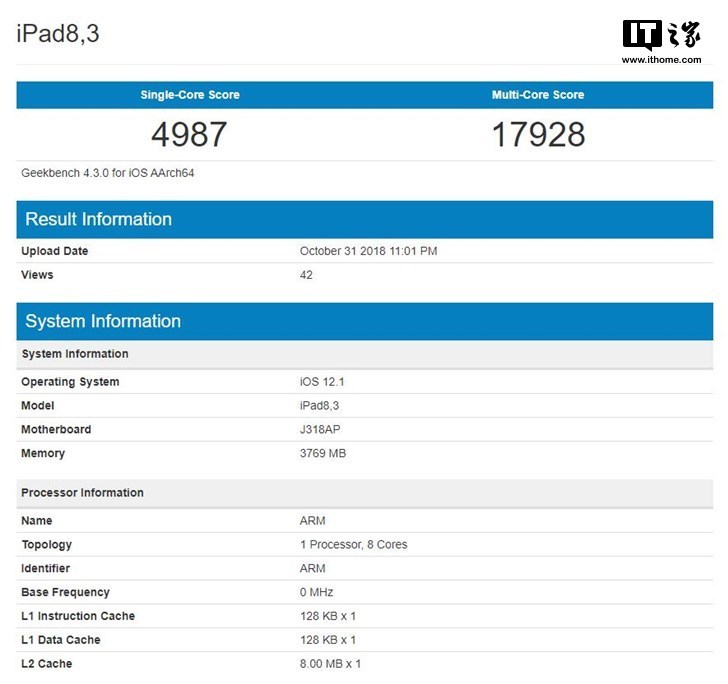Viewport: 728px width, 684px height.
Task: Click the Geekbench 4.3.0 for iOS AArch64 text
Action: 108,173
